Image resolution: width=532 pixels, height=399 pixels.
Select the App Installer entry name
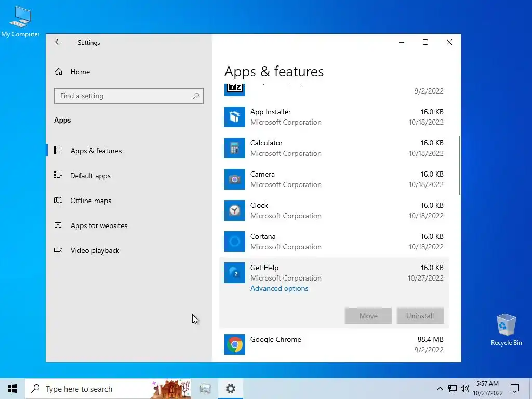click(270, 112)
